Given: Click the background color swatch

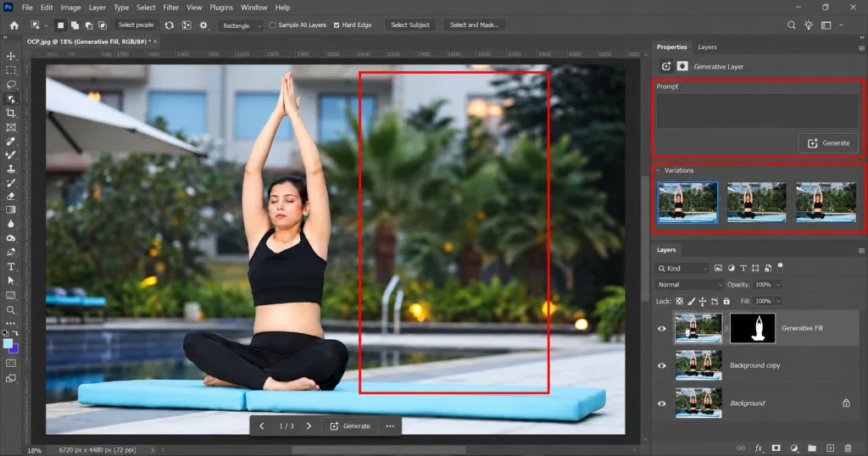Looking at the screenshot, I should pos(15,349).
